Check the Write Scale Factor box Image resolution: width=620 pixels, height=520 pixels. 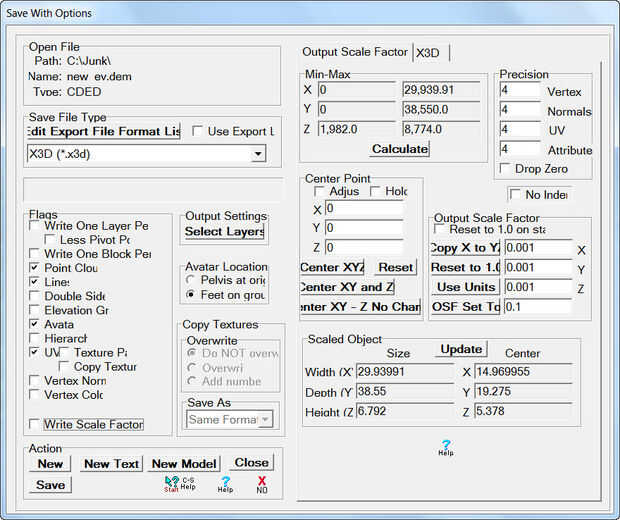coord(34,424)
